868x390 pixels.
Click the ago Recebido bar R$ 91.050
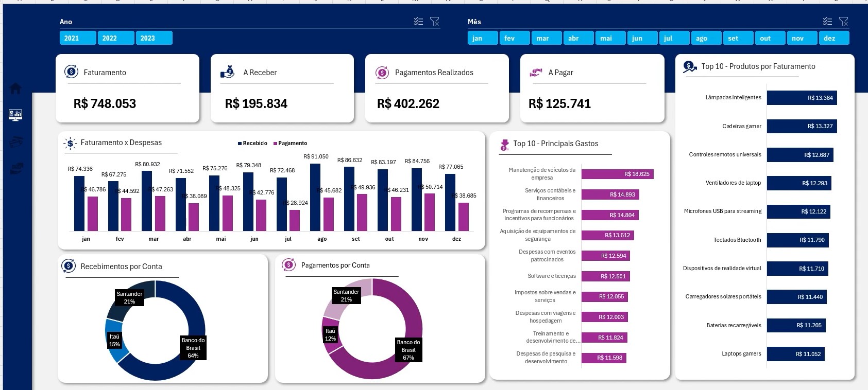tap(315, 197)
